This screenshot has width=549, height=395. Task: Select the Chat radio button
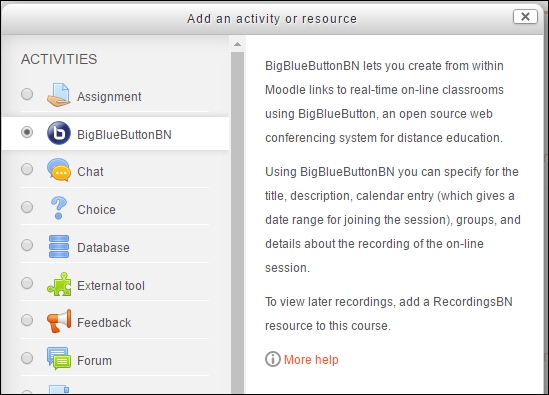pos(27,169)
